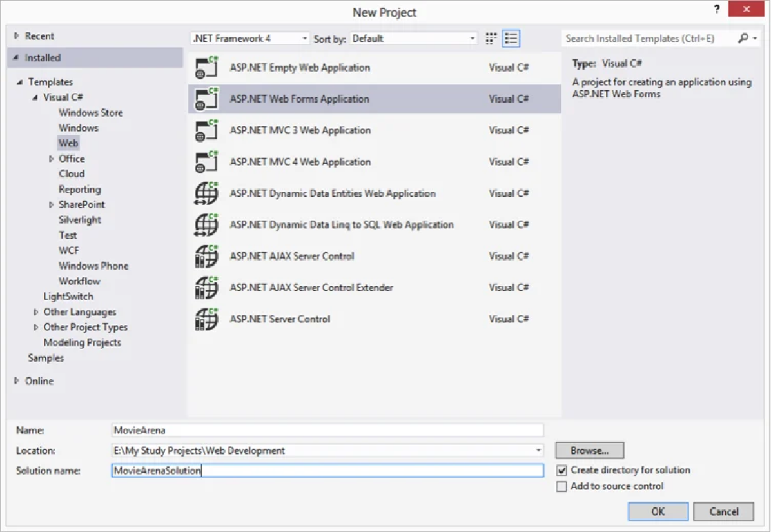
Task: Select the Reporting template category
Action: click(x=80, y=190)
